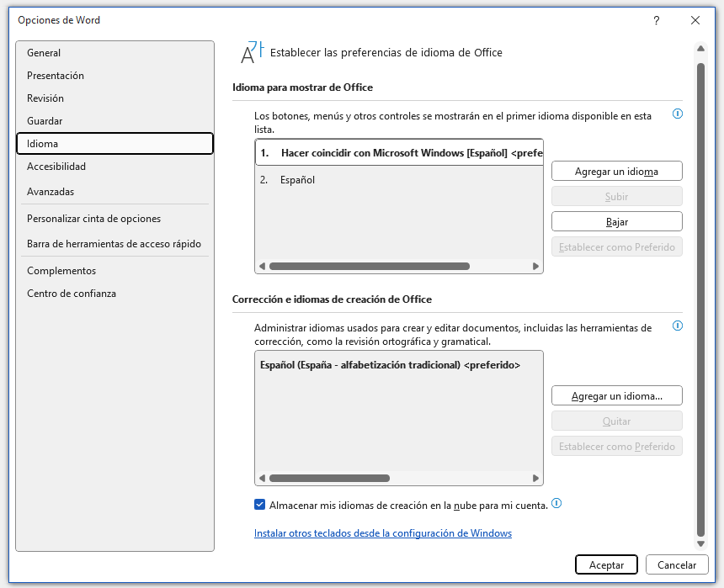Click the info icon beside display language description
This screenshot has width=724, height=588.
click(678, 114)
